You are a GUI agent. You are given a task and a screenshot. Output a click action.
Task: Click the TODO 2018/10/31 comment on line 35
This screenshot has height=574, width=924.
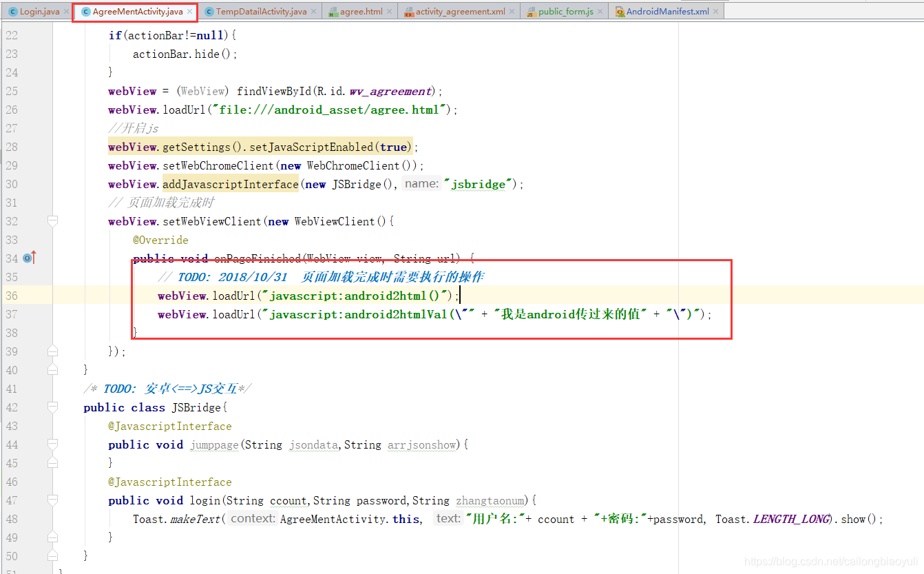321,277
